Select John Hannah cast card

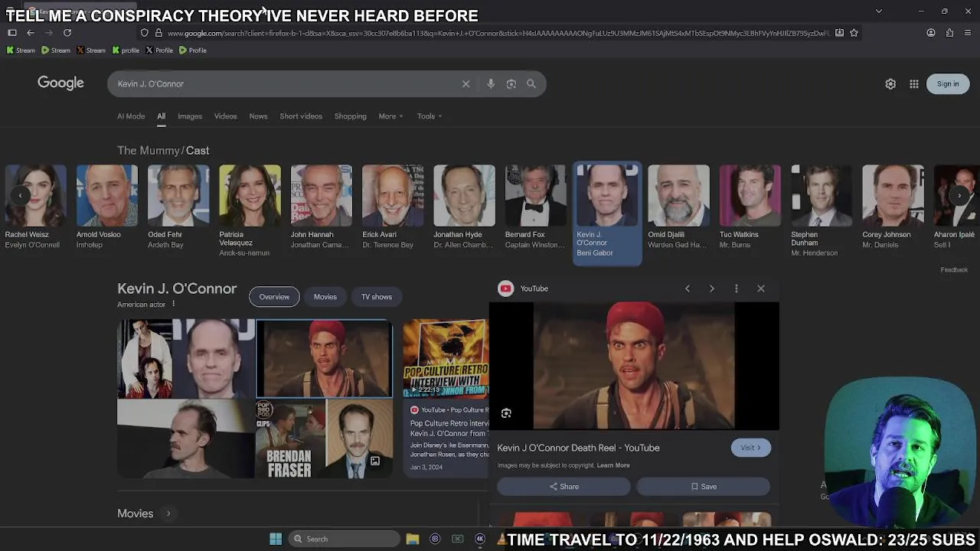point(321,207)
